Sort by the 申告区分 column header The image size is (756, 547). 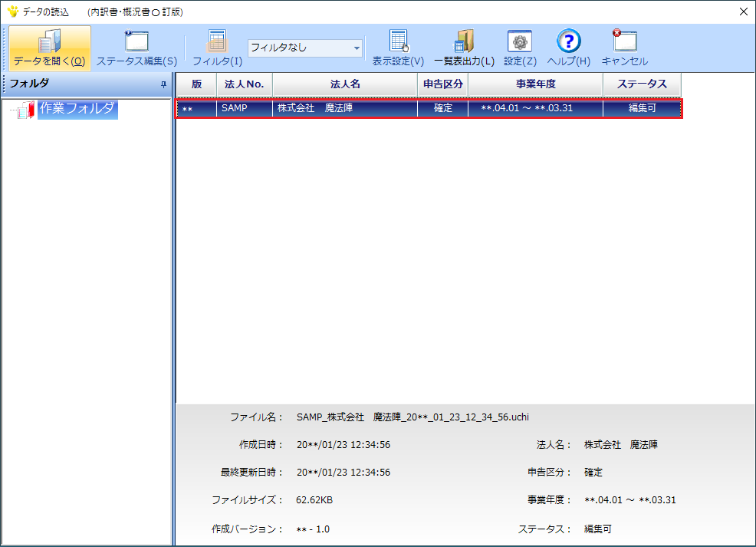coord(443,84)
